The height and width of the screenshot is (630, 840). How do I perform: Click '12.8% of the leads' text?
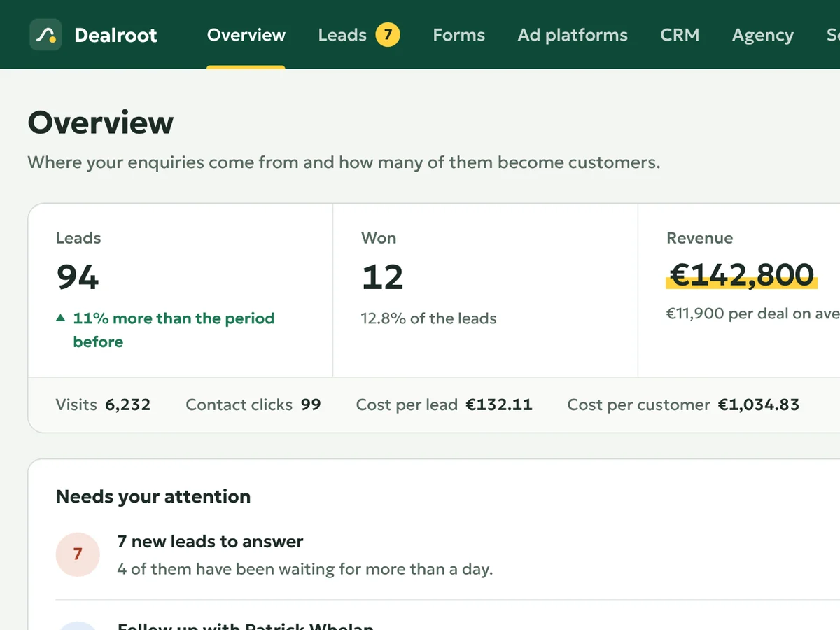click(x=428, y=318)
